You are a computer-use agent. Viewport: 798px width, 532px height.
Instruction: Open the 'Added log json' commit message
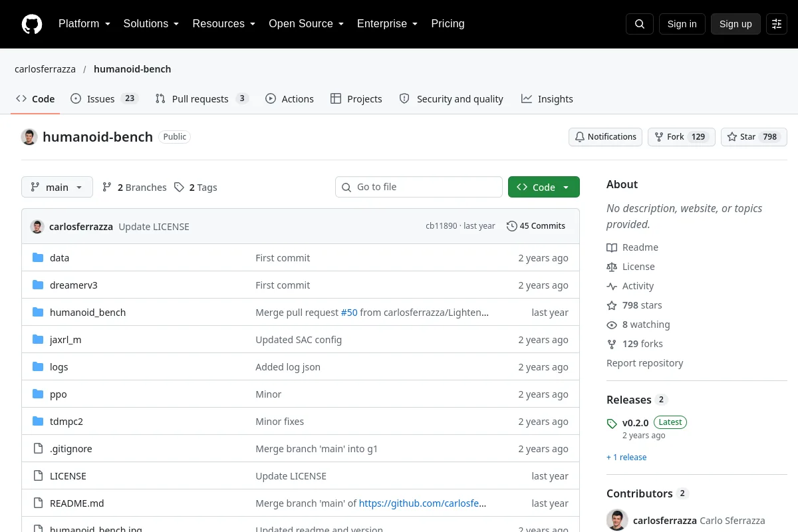pos(288,367)
